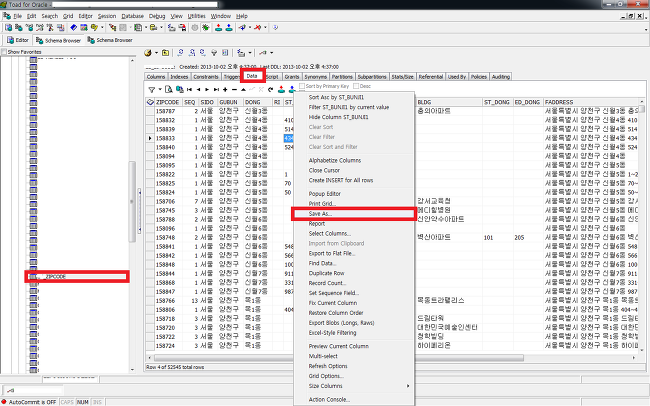650x406 pixels.
Task: Click the lightbulb icon in browser toolbar
Action: point(214,53)
